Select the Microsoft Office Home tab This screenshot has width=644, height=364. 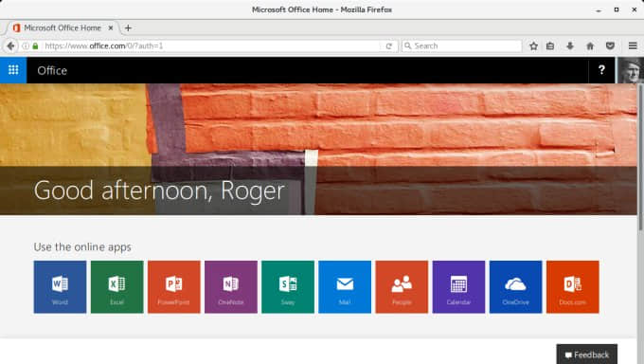(x=63, y=28)
